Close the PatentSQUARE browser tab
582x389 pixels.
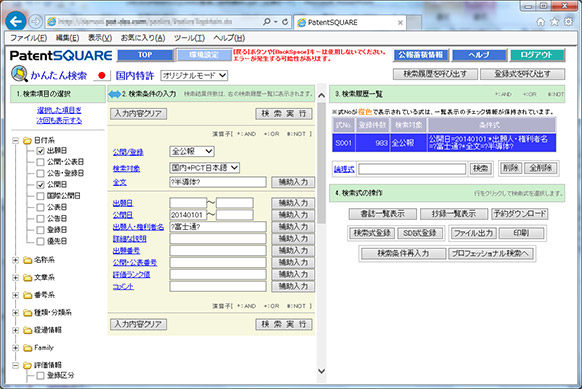pyautogui.click(x=400, y=23)
